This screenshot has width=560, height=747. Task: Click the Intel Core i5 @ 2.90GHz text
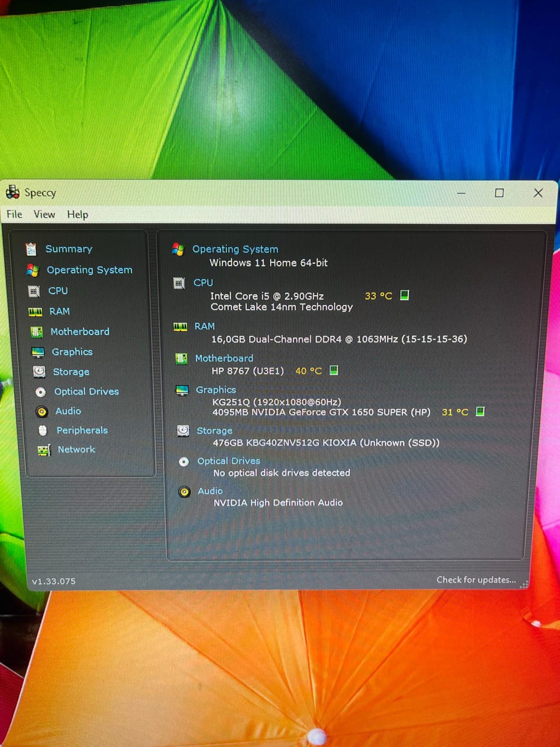tap(267, 296)
